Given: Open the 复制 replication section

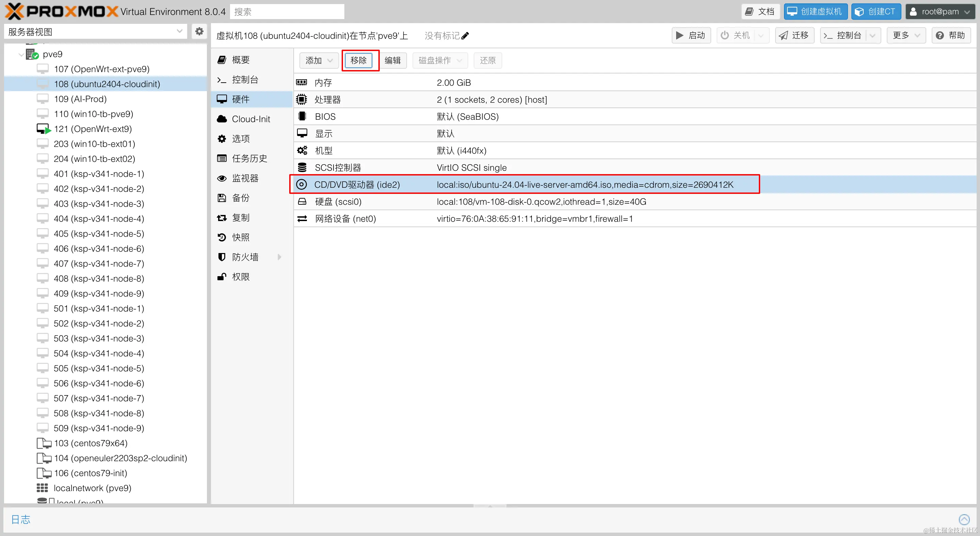Looking at the screenshot, I should (x=241, y=217).
